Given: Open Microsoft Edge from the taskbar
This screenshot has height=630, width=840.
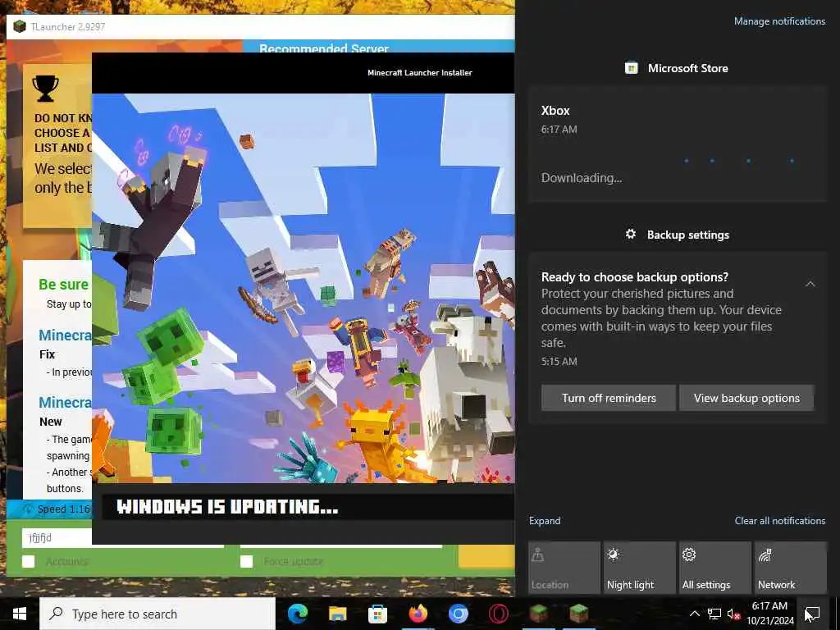Looking at the screenshot, I should (297, 614).
